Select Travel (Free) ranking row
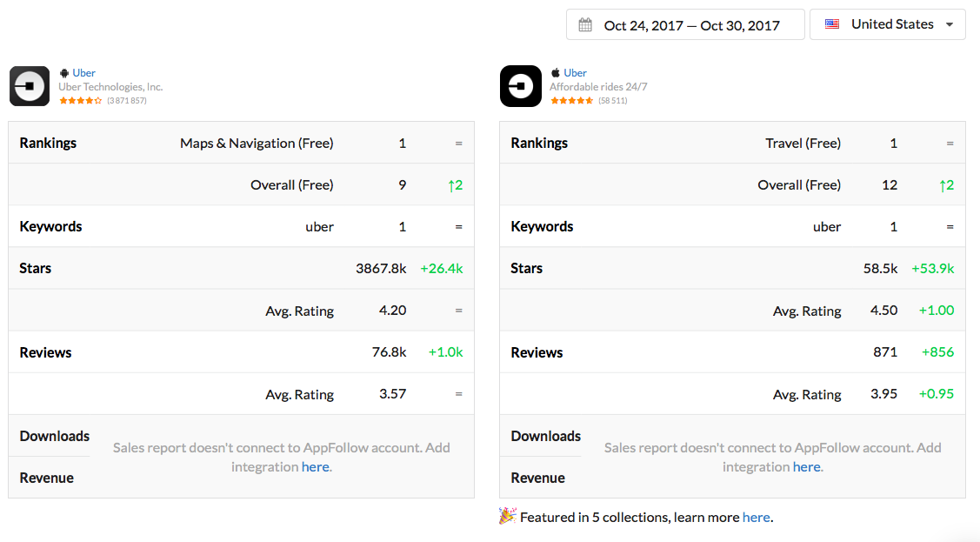Image resolution: width=980 pixels, height=542 pixels. [803, 143]
